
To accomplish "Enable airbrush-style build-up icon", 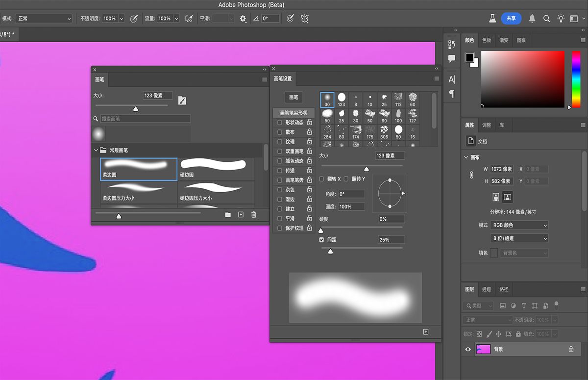I will (x=189, y=19).
